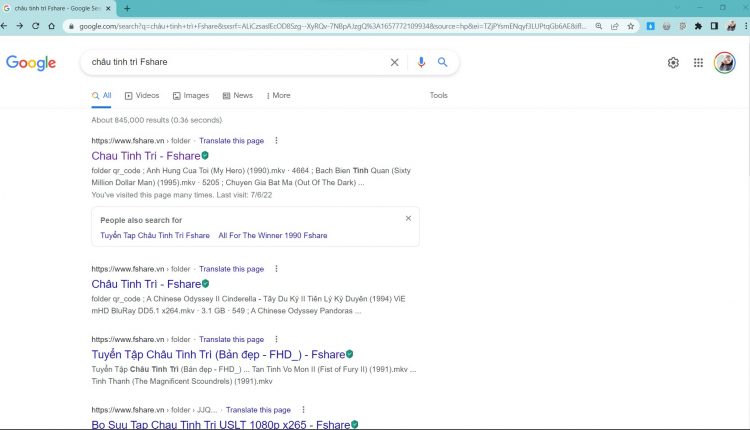Screen dimensions: 750x430
Task: Open 'Tuyển Tập Châu Tinh Trì (Bản đẹp - FHD_)' result
Action: click(x=218, y=354)
